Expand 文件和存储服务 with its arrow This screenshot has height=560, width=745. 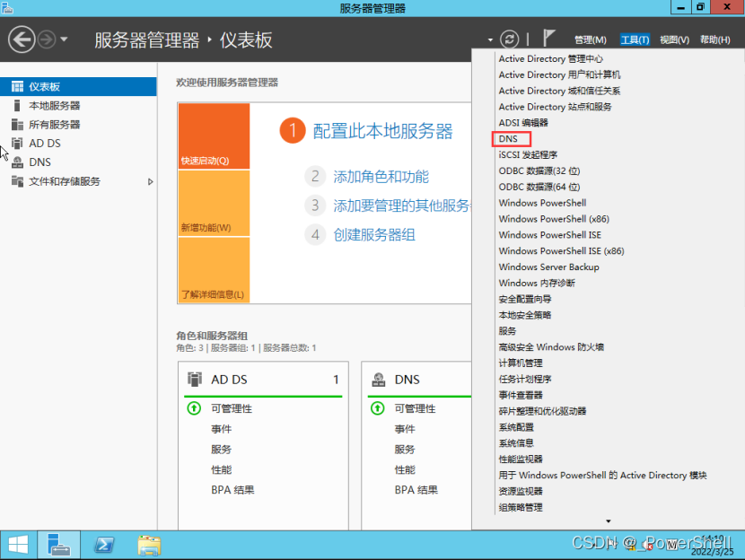(x=150, y=181)
